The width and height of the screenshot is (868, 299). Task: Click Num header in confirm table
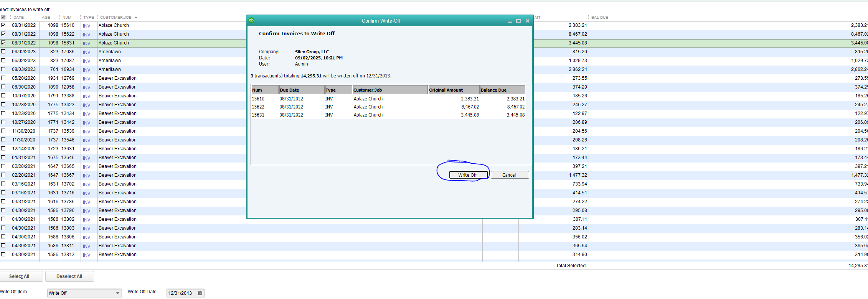pyautogui.click(x=265, y=90)
